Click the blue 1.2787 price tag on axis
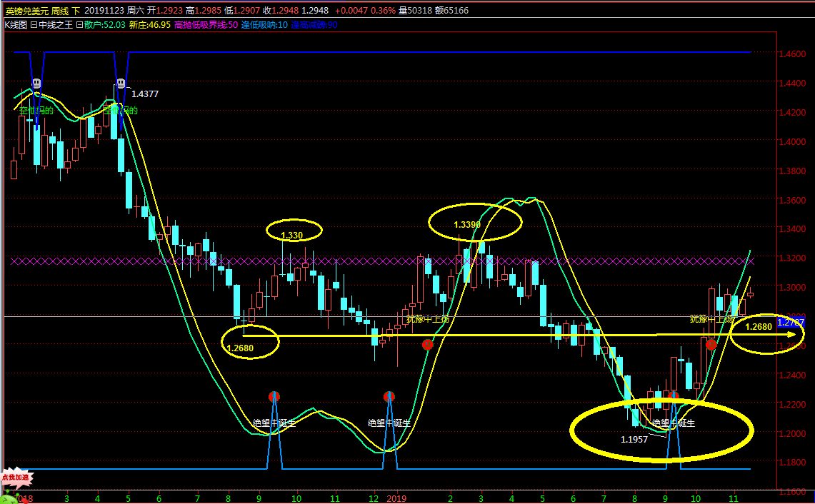 tap(791, 323)
